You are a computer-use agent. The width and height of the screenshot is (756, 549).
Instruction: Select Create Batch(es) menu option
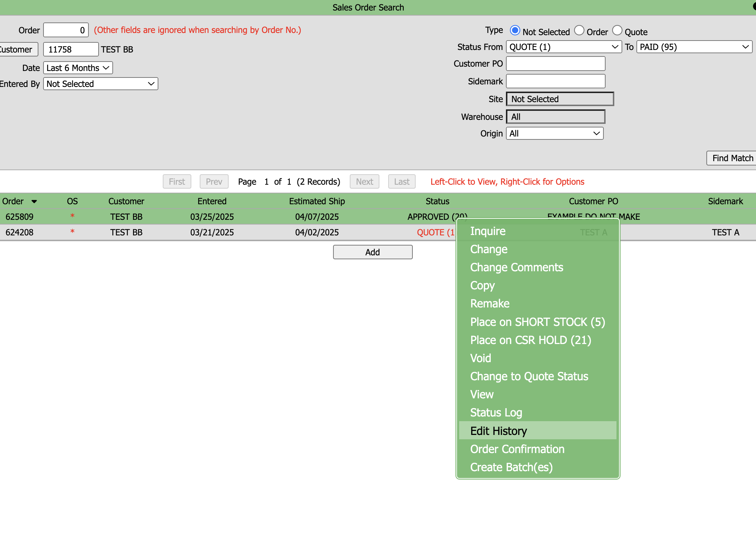point(511,467)
